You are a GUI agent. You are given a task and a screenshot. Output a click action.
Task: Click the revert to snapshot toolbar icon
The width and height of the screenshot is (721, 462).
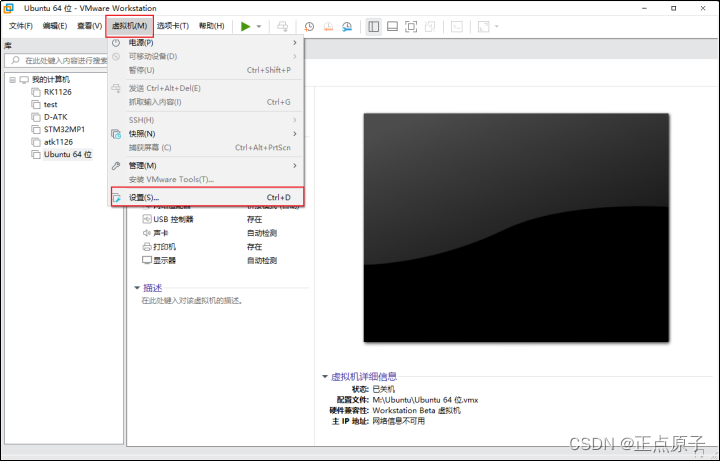click(x=328, y=27)
